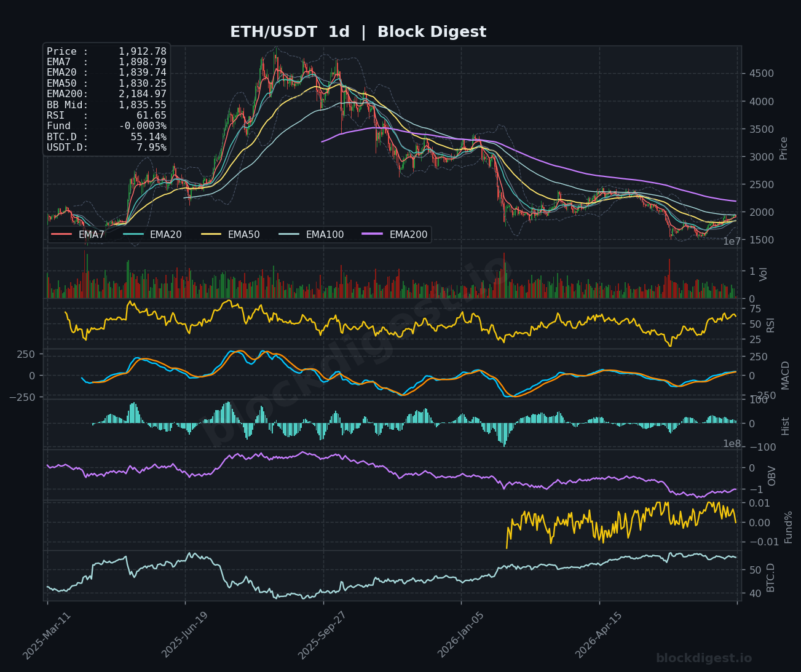Click the 1e7 volume scale exponent
This screenshot has width=801, height=672.
732,242
